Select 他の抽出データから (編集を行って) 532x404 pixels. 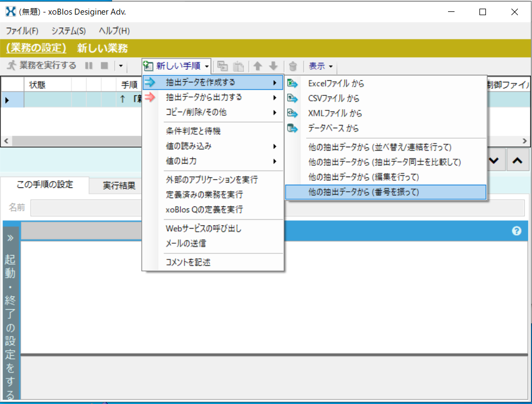[386, 177]
